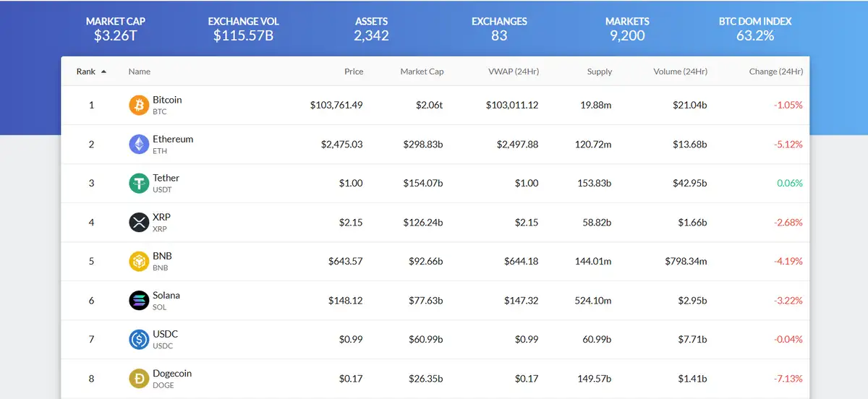The height and width of the screenshot is (399, 868).
Task: Toggle the Rank column sort arrow
Action: tap(103, 72)
